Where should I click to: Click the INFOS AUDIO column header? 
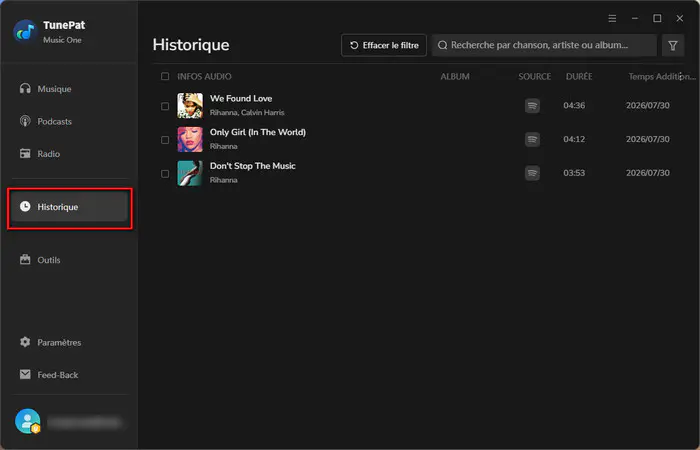click(204, 77)
